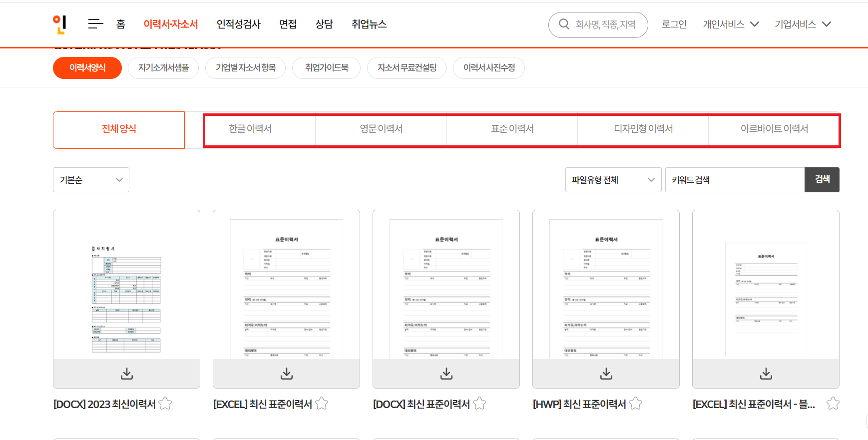Star the [DOCX] 최신 표준이력서 item
The height and width of the screenshot is (440, 868).
point(479,403)
